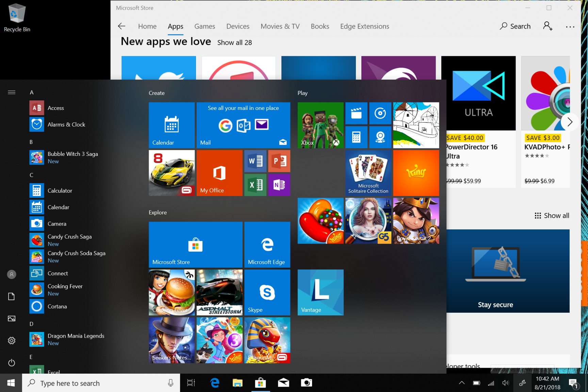Click the Show all 28 link

tap(234, 43)
